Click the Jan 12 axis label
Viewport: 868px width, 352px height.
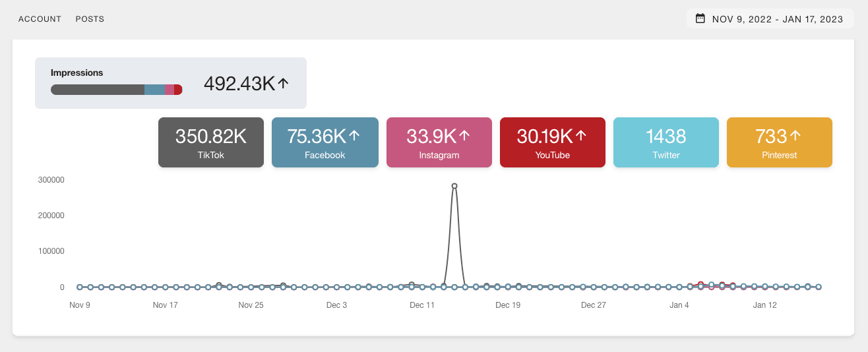click(x=765, y=305)
